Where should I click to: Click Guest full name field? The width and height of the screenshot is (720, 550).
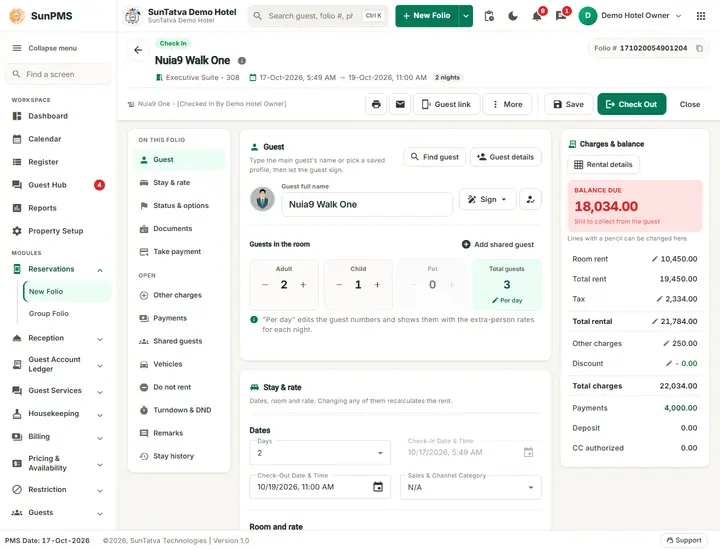coord(366,204)
